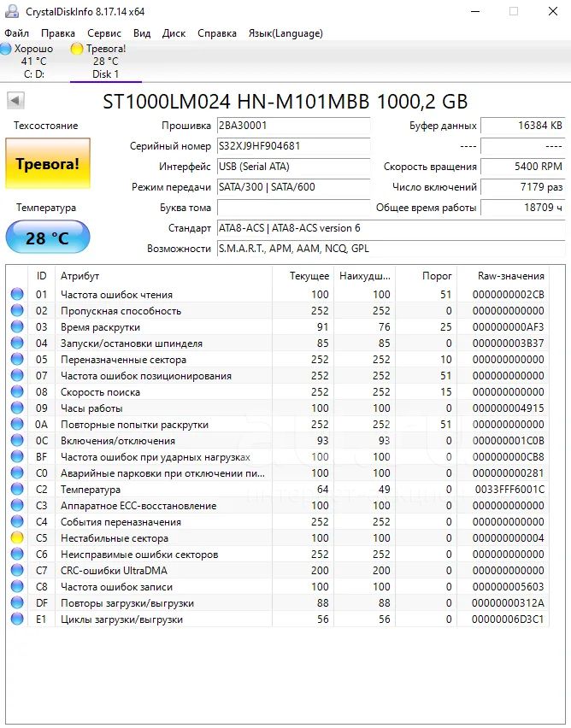This screenshot has height=728, width=571.
Task: Click the blue status orb for C2 Температура
Action: click(17, 489)
